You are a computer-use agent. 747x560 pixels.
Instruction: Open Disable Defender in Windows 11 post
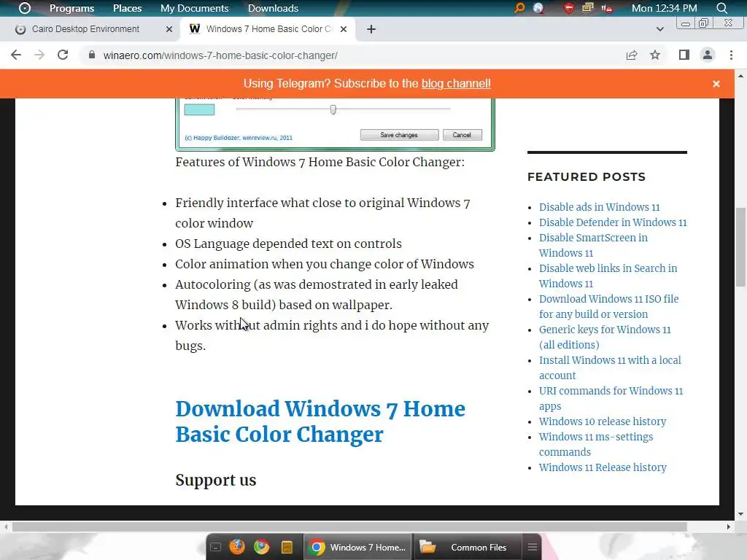613,222
